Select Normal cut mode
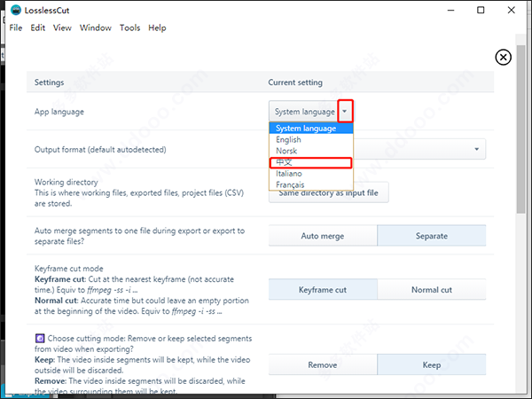 (x=431, y=290)
